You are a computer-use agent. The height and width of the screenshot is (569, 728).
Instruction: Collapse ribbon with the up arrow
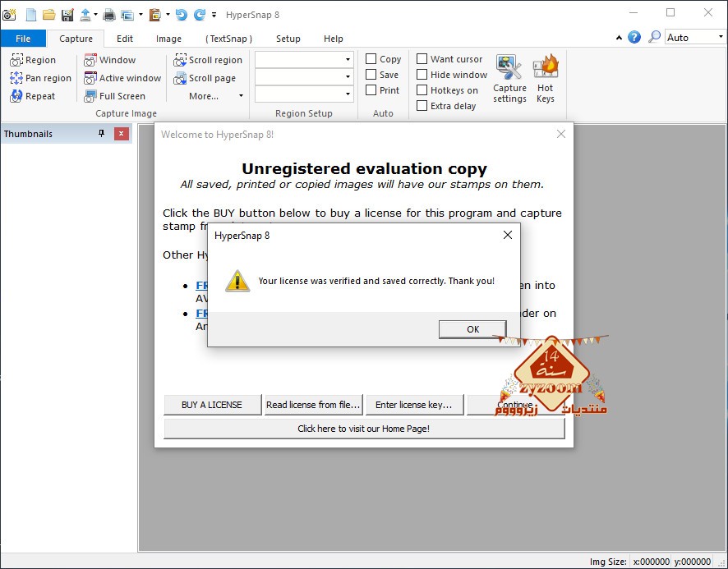[619, 38]
